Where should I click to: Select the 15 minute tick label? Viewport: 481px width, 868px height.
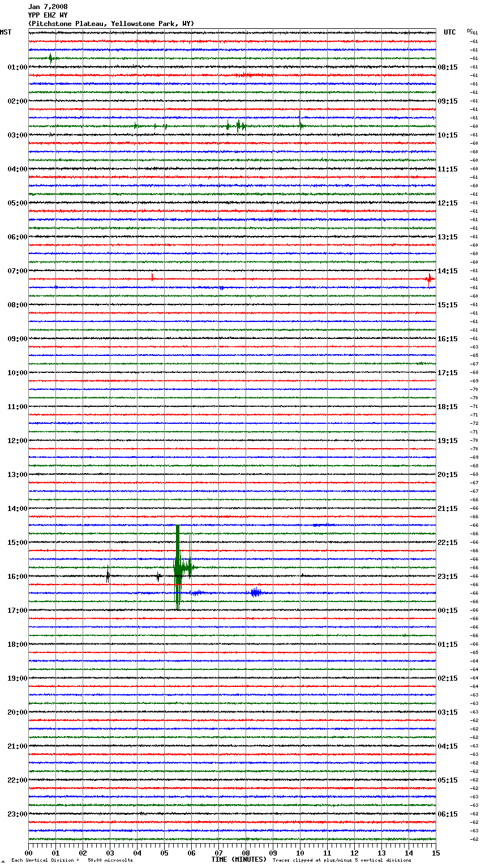click(x=436, y=853)
